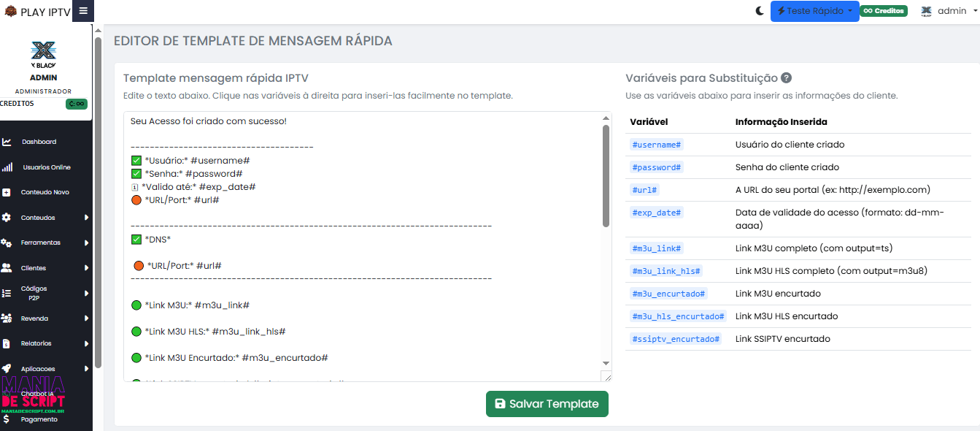Screen dimensions: 980x431
Task: Save template with Salvar Template button
Action: click(x=547, y=404)
